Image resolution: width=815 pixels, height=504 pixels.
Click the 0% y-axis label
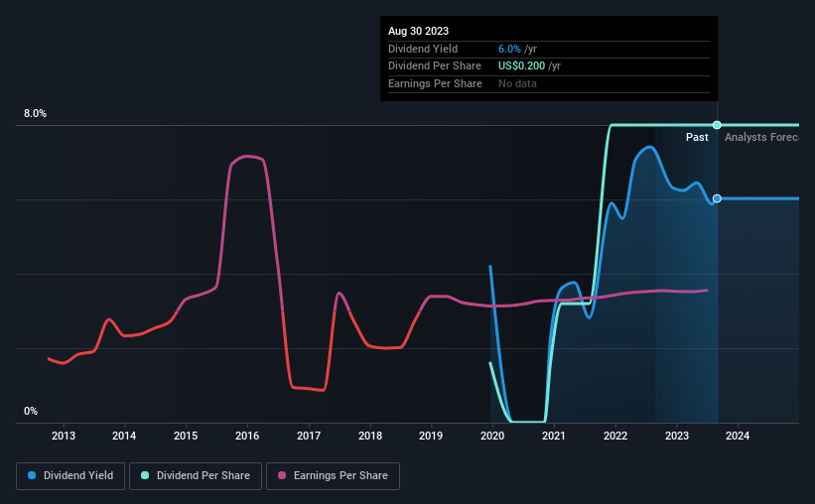pyautogui.click(x=31, y=411)
